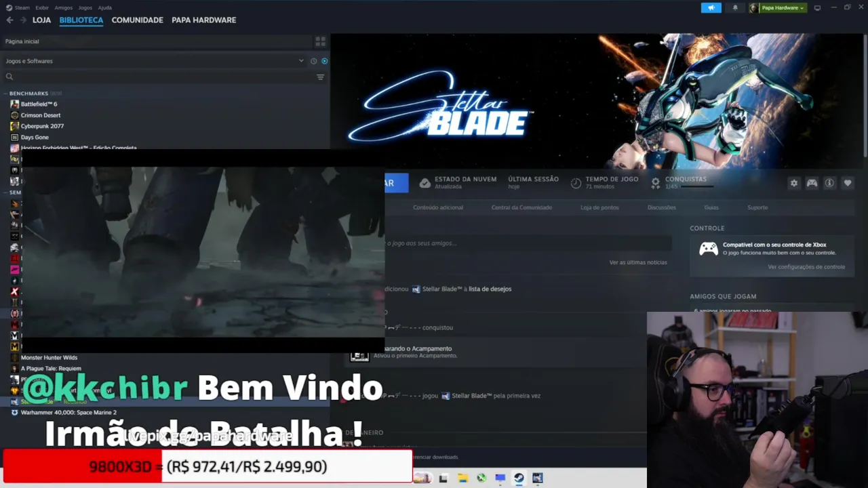Click the lista de desejos link
The height and width of the screenshot is (488, 868).
(x=490, y=289)
